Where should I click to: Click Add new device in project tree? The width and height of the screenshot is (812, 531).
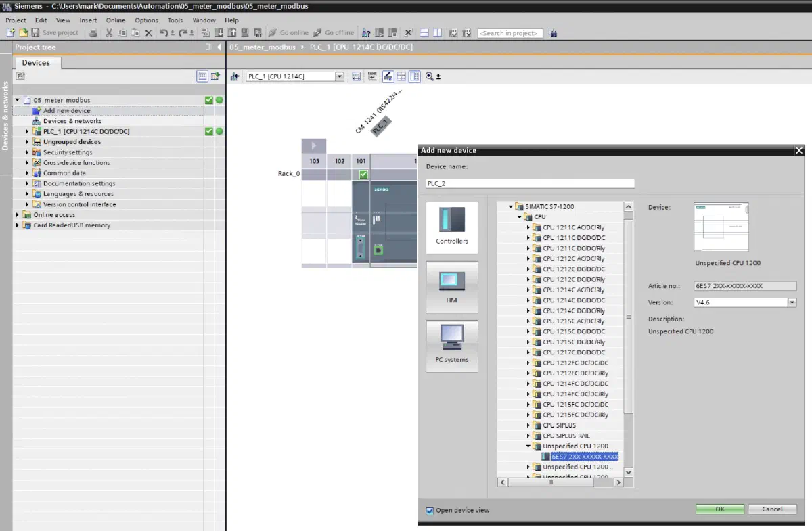(66, 110)
